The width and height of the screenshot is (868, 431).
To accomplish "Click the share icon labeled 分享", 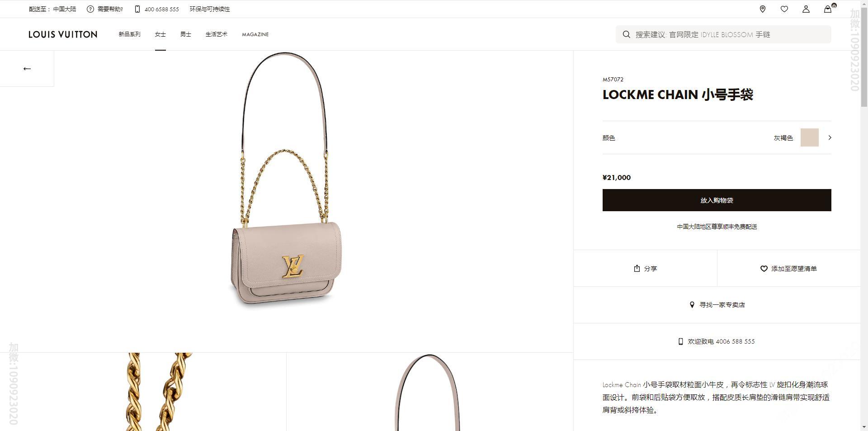I will pyautogui.click(x=637, y=268).
